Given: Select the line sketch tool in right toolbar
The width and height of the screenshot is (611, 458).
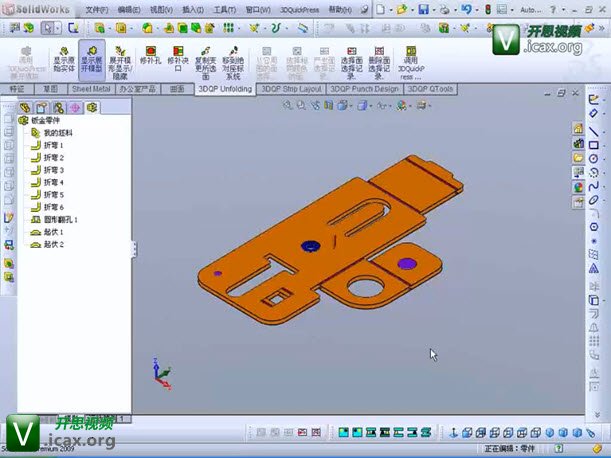Looking at the screenshot, I should tap(593, 131).
